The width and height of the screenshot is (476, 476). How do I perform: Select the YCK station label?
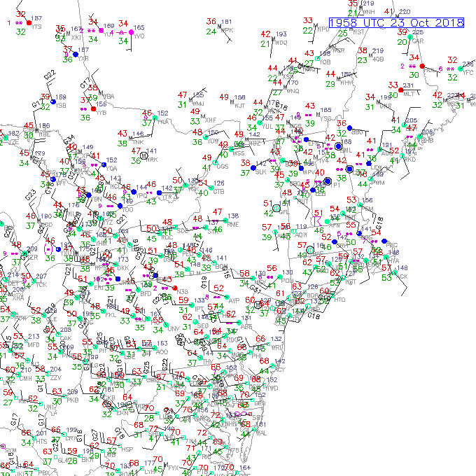coord(41,284)
